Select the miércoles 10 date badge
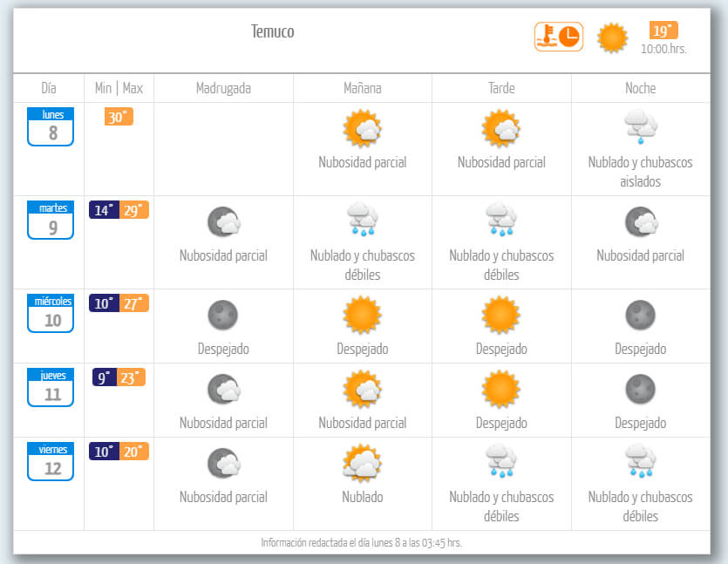The image size is (728, 564). pos(51,314)
